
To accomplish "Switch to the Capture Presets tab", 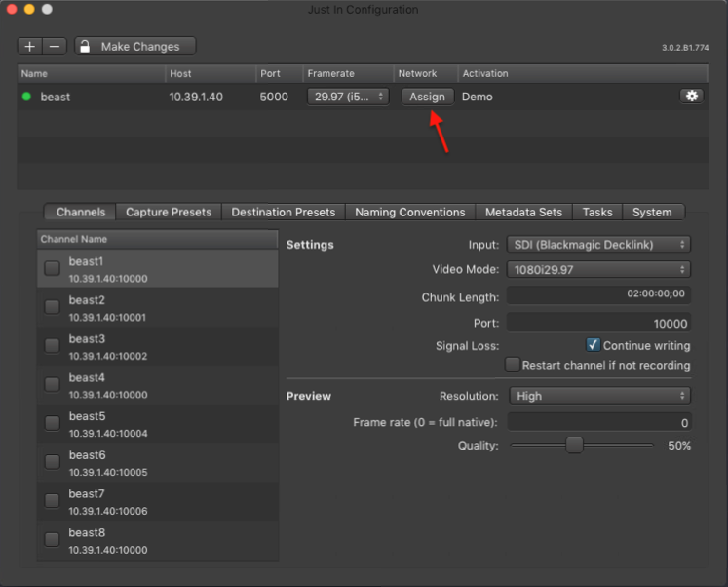I will pos(169,213).
